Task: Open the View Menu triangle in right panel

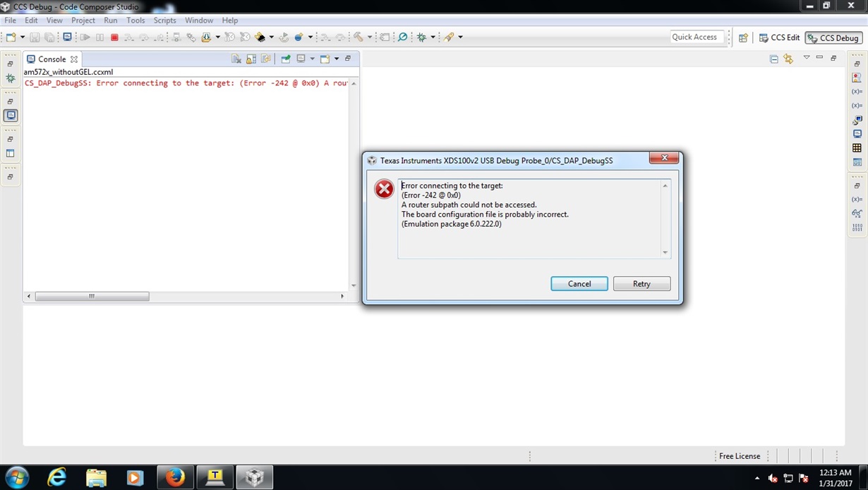Action: click(807, 57)
